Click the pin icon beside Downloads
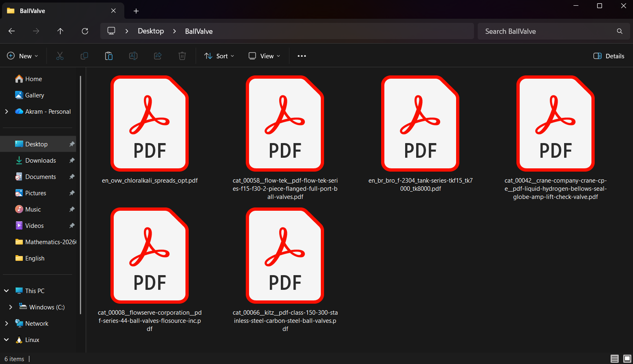Image resolution: width=633 pixels, height=364 pixels. coord(72,161)
